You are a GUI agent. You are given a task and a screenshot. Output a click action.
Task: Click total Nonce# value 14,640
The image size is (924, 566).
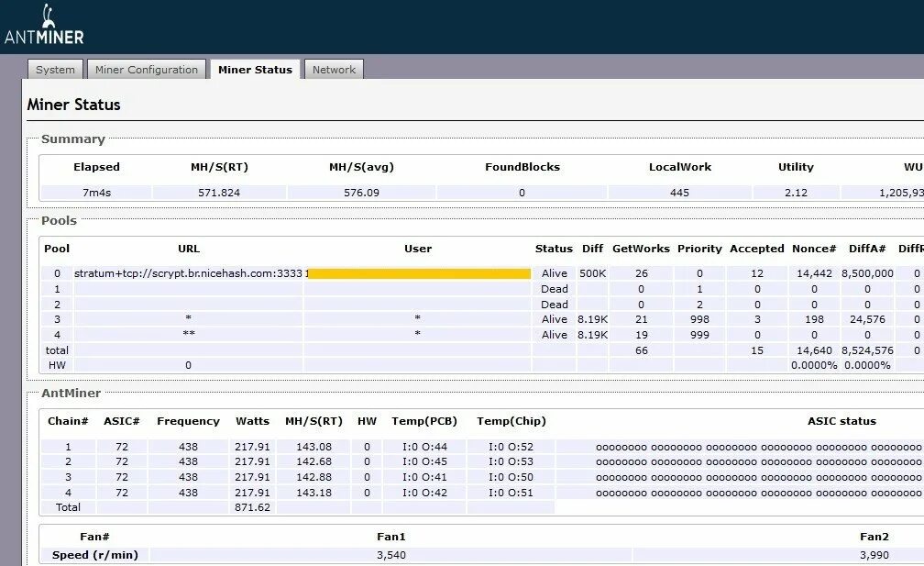(814, 350)
